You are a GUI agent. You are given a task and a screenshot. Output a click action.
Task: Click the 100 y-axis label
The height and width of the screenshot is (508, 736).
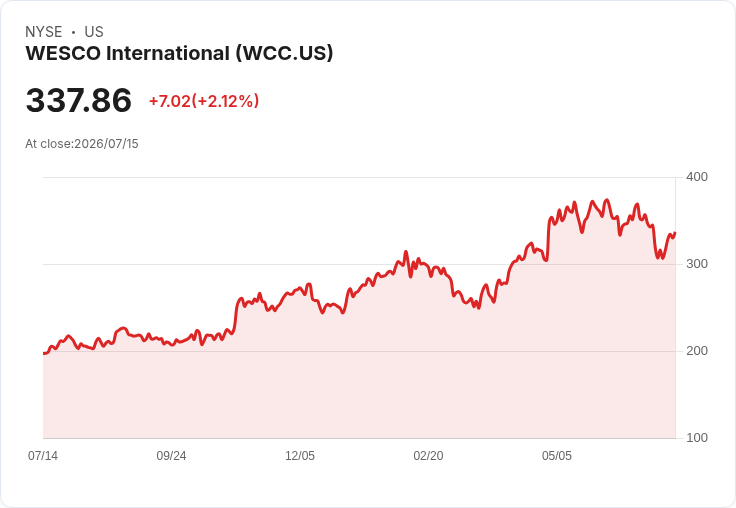[697, 438]
